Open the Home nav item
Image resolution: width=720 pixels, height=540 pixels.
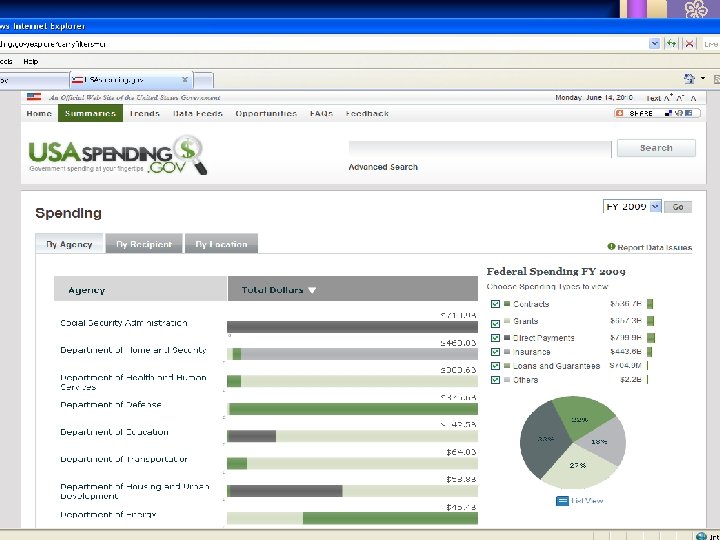click(39, 113)
